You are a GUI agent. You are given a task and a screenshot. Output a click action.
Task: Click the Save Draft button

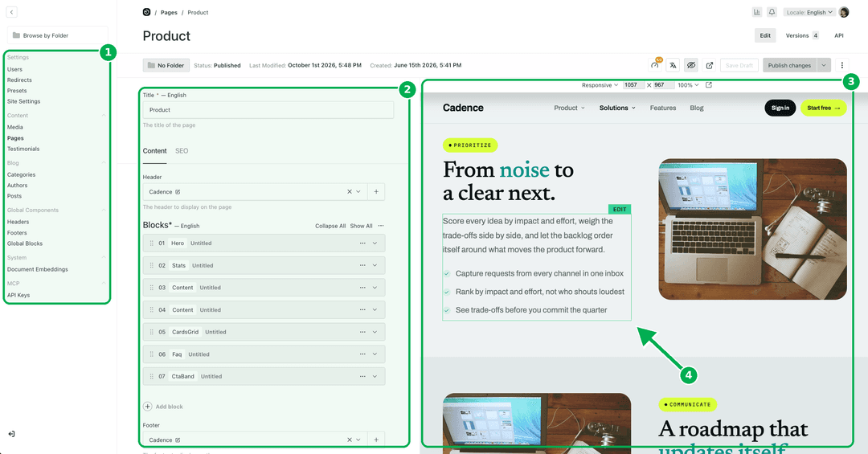coord(739,65)
